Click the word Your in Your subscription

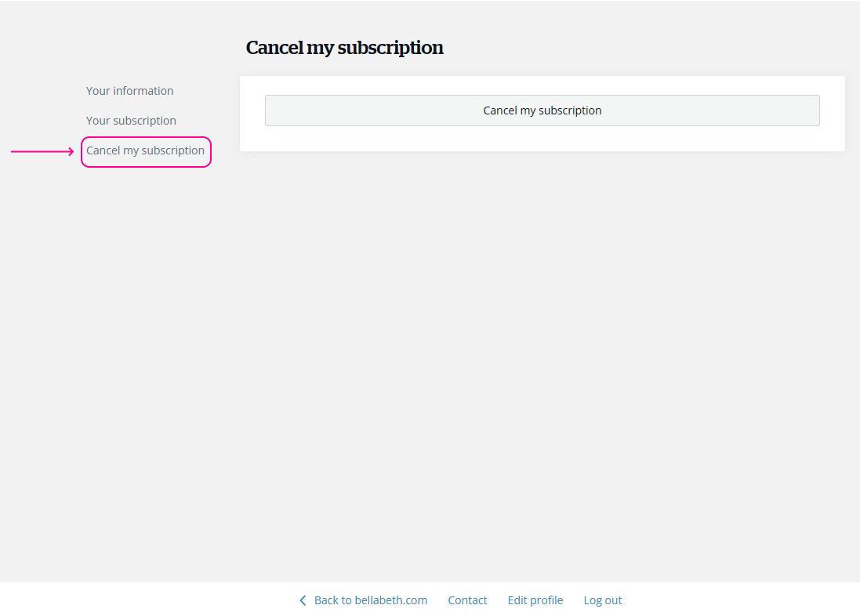[98, 121]
